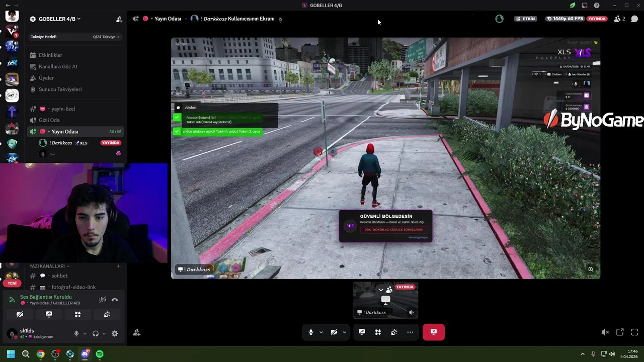Mute the microphone in the call control bar

click(311, 332)
